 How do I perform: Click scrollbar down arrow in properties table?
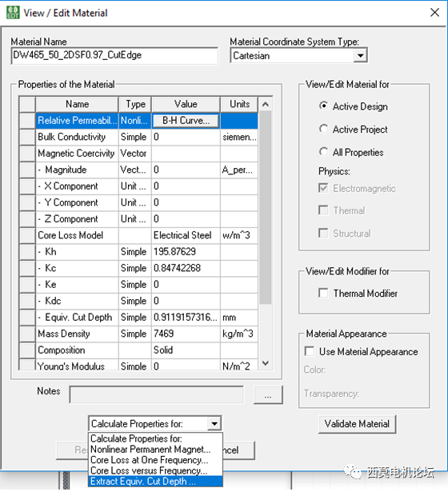[x=266, y=363]
